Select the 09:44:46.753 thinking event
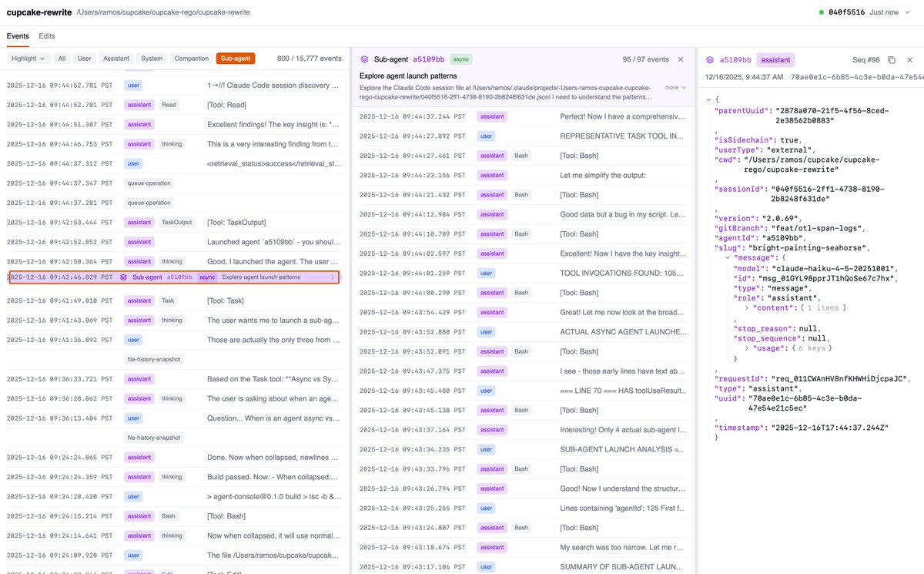This screenshot has width=924, height=574. pos(174,143)
